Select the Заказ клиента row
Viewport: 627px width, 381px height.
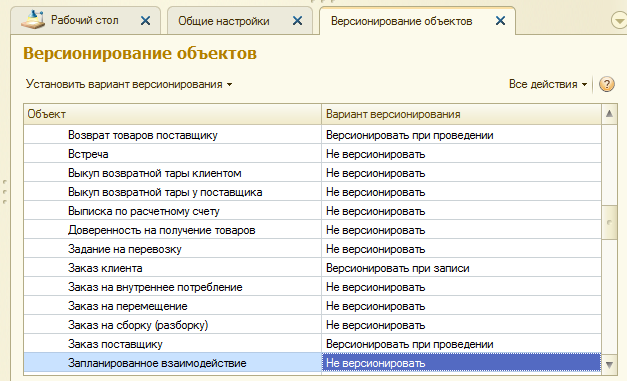click(312, 268)
